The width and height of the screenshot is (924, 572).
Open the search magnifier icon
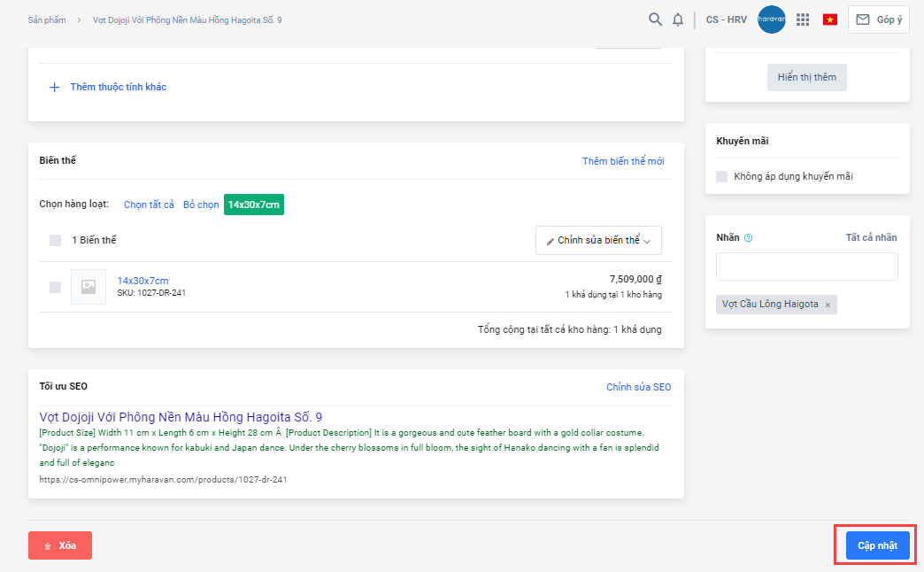(x=655, y=19)
